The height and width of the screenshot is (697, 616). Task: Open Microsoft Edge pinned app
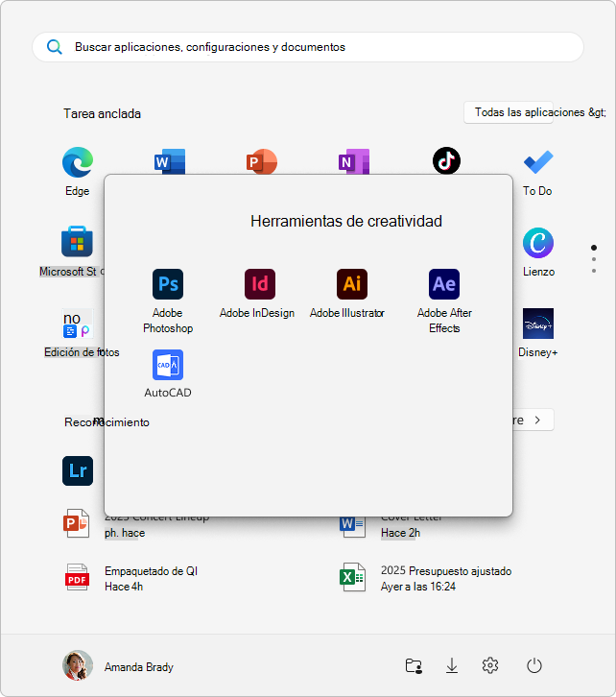[78, 171]
